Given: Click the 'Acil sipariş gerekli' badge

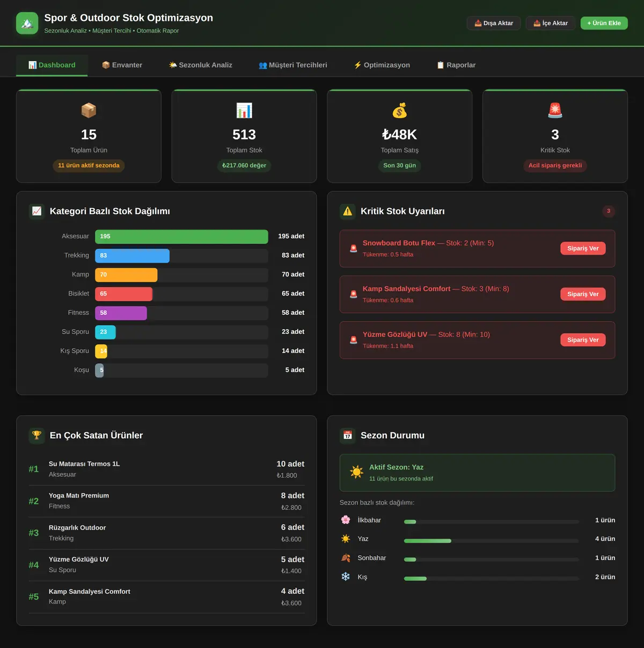Looking at the screenshot, I should (555, 166).
